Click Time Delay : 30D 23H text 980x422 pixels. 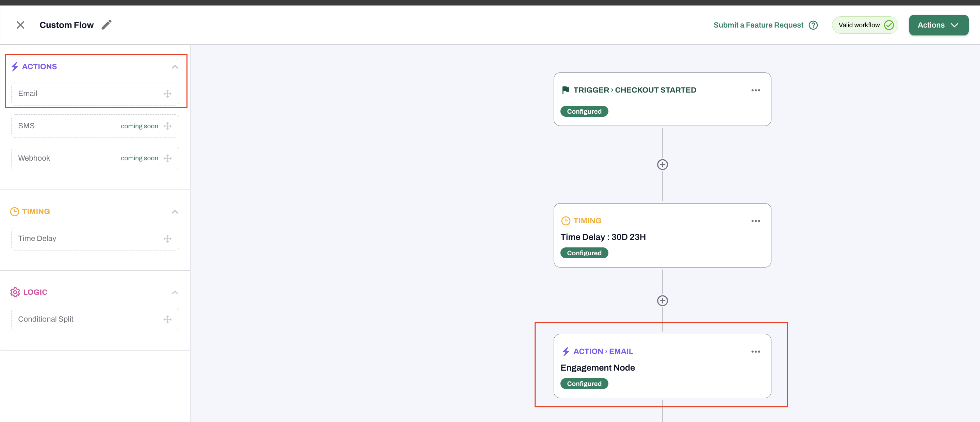point(603,237)
